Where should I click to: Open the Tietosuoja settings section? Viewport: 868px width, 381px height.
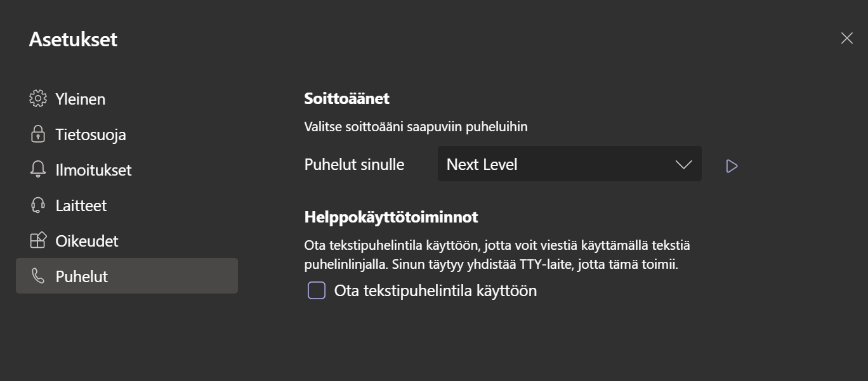coord(91,134)
